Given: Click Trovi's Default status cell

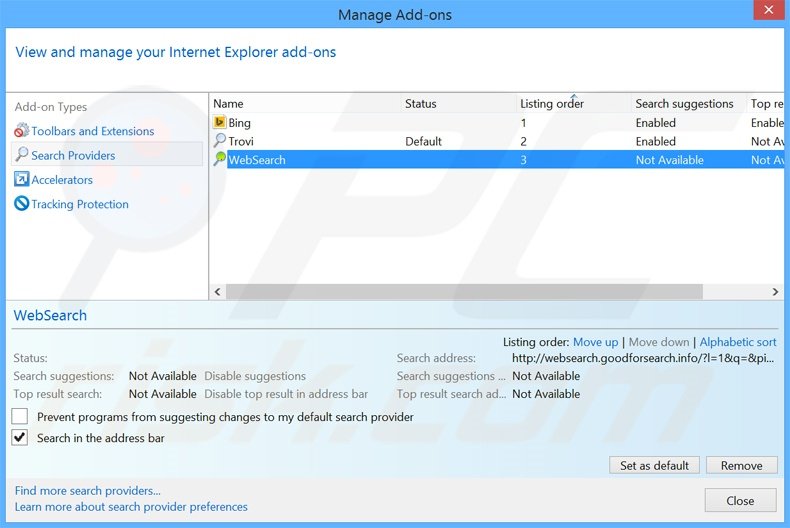Looking at the screenshot, I should click(x=423, y=142).
